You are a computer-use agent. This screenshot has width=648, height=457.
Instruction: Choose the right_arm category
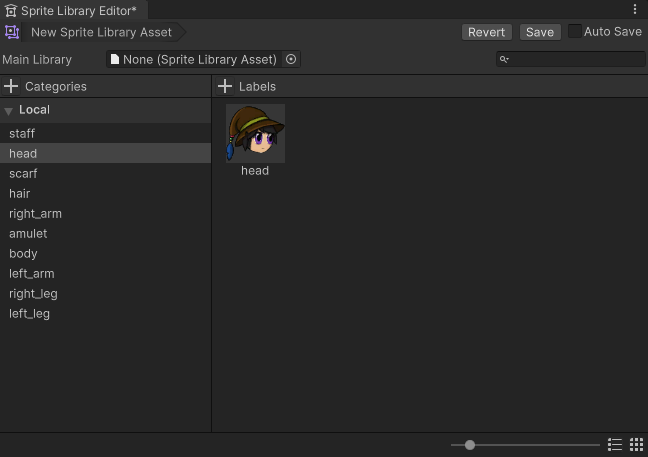pos(35,214)
